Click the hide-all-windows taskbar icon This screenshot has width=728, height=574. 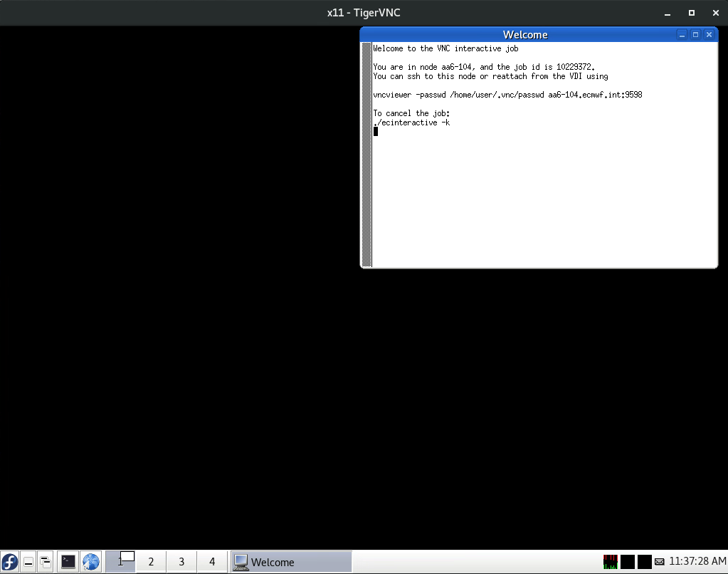28,562
